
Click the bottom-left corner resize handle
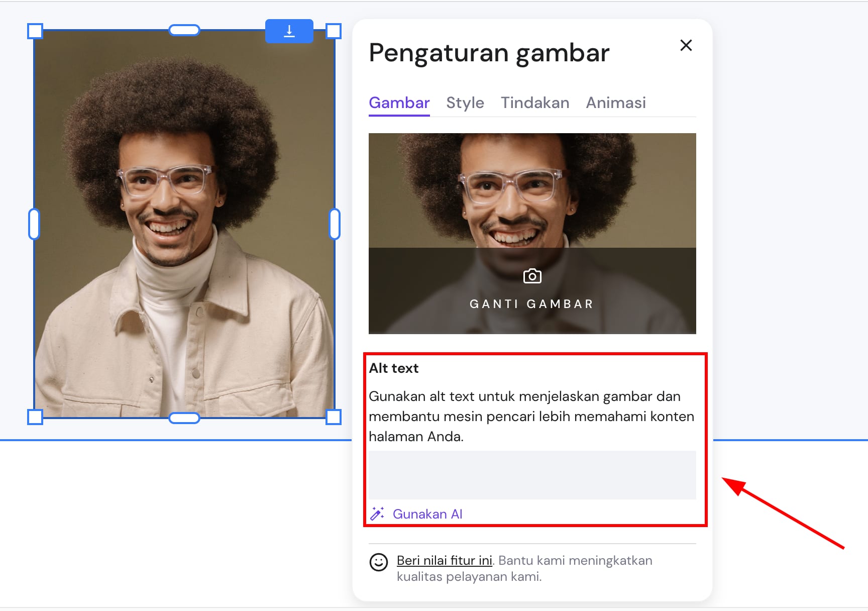35,417
